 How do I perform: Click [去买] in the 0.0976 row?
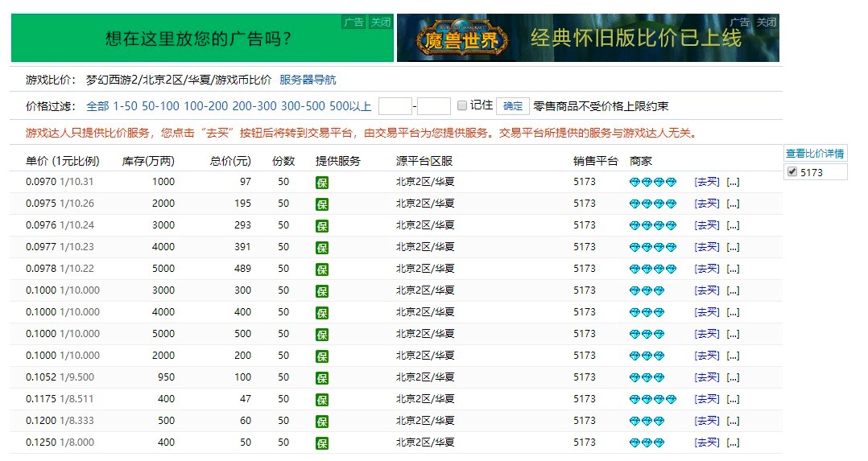pos(707,225)
